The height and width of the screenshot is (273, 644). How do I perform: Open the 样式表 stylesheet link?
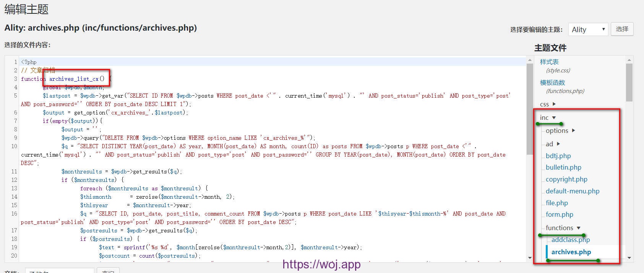click(549, 62)
